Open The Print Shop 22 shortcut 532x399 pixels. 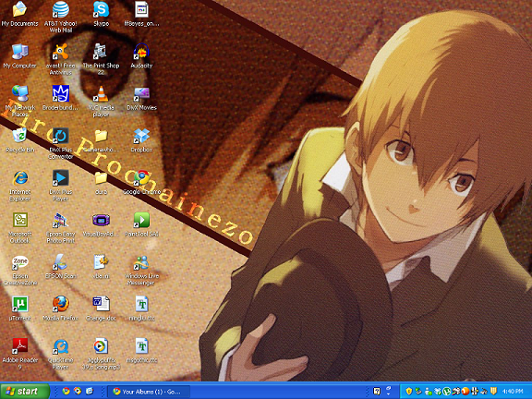coord(101,52)
